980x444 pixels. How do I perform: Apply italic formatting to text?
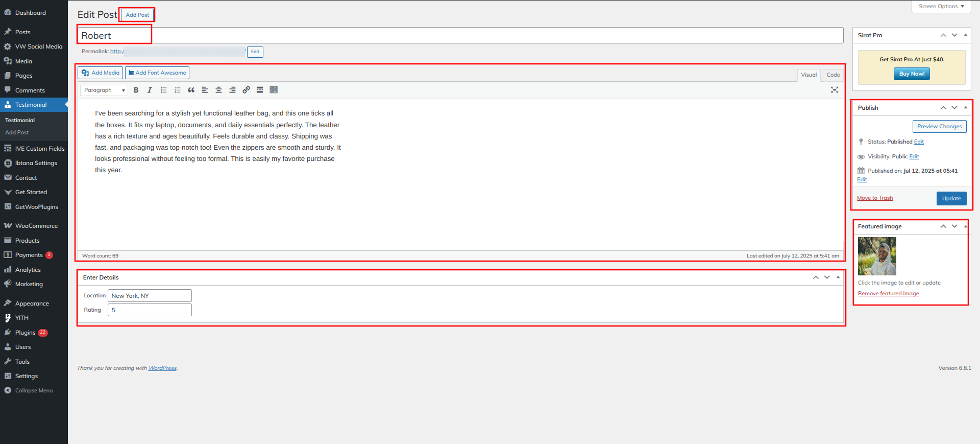pos(150,90)
